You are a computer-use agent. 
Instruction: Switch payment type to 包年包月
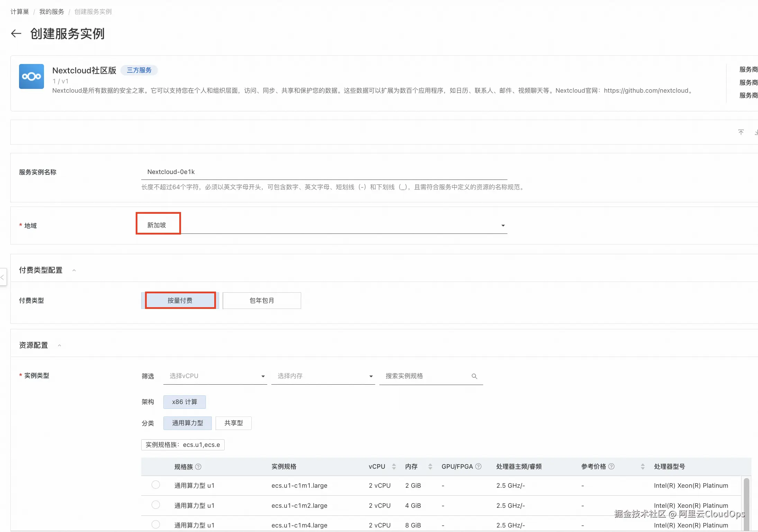(x=262, y=301)
